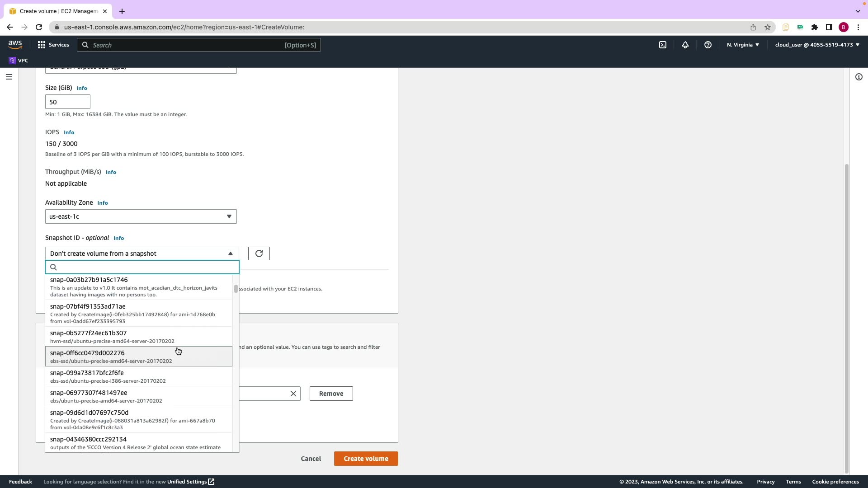Click the AWS logo home icon
868x488 pixels.
15,45
